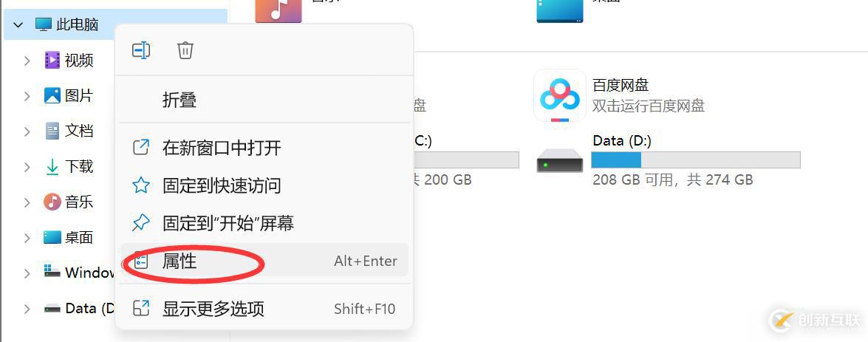Image resolution: width=868 pixels, height=342 pixels.
Task: Click the rename icon in context menu
Action: pyautogui.click(x=141, y=50)
